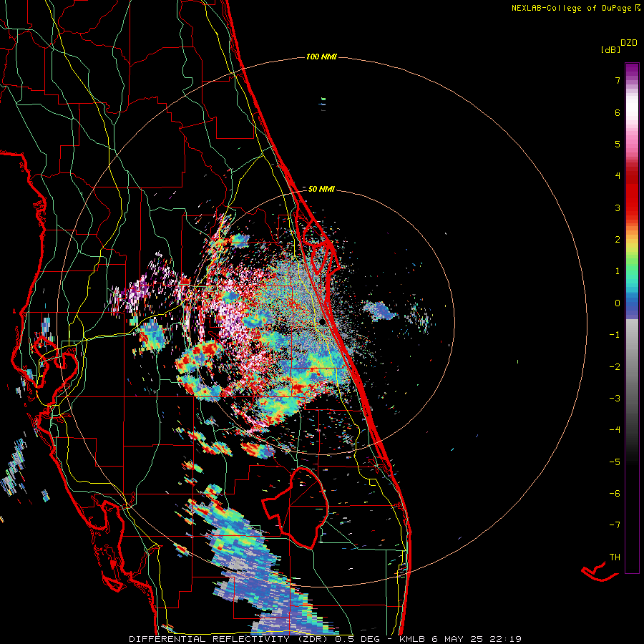Screen dimensions: 644x644
Task: Click the 0 value on the dB scale
Action: pyautogui.click(x=618, y=303)
